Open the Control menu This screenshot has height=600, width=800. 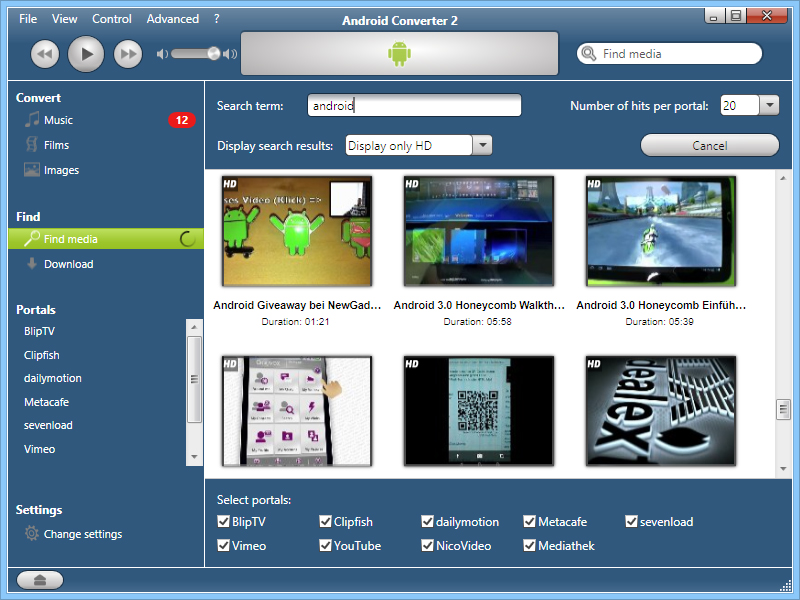pos(112,19)
